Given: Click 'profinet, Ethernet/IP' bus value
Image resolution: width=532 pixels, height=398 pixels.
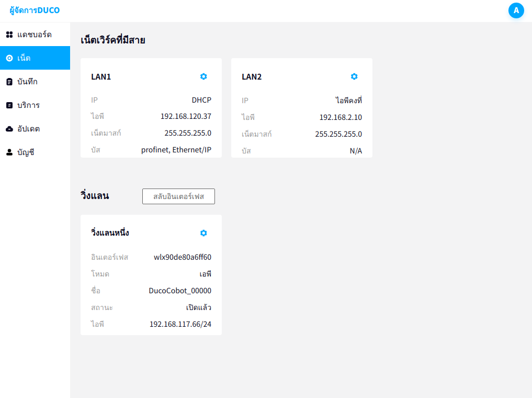Looking at the screenshot, I should pos(176,150).
